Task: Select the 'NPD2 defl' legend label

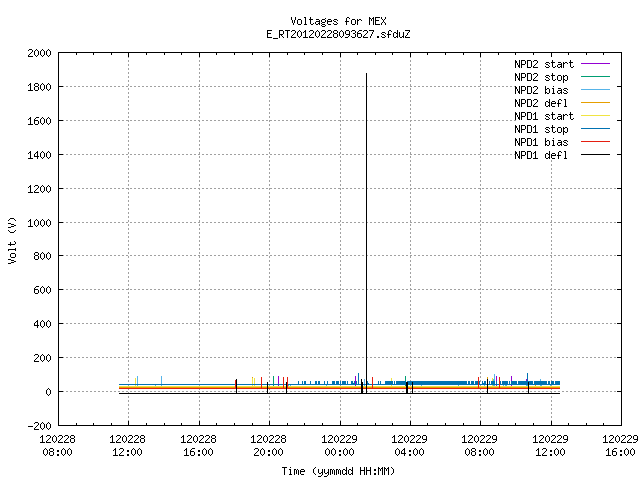Action: (x=541, y=103)
